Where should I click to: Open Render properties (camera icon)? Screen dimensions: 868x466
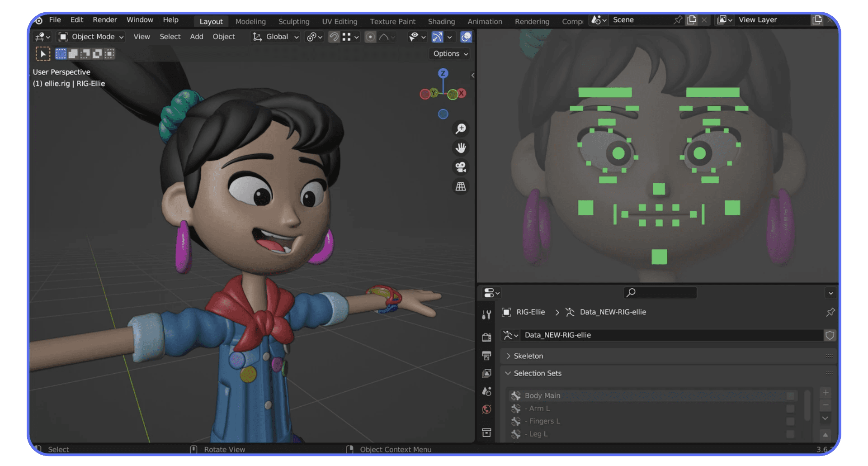click(x=487, y=337)
